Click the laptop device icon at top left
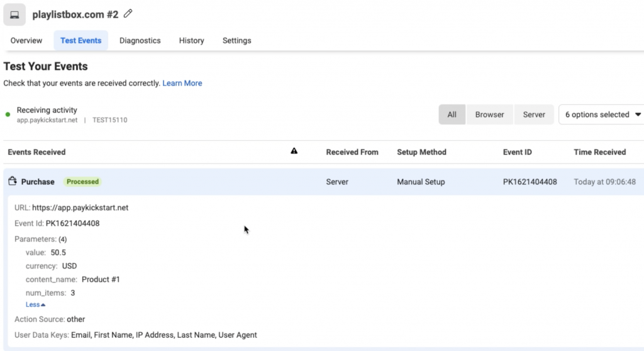644x351 pixels. tap(14, 14)
